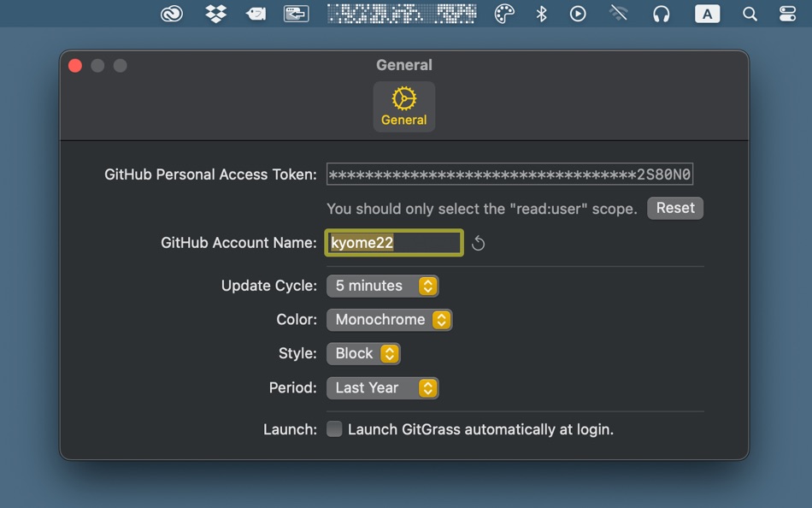Click the "GitHub Personal Access Token:" label
This screenshot has width=812, height=508.
coord(210,174)
